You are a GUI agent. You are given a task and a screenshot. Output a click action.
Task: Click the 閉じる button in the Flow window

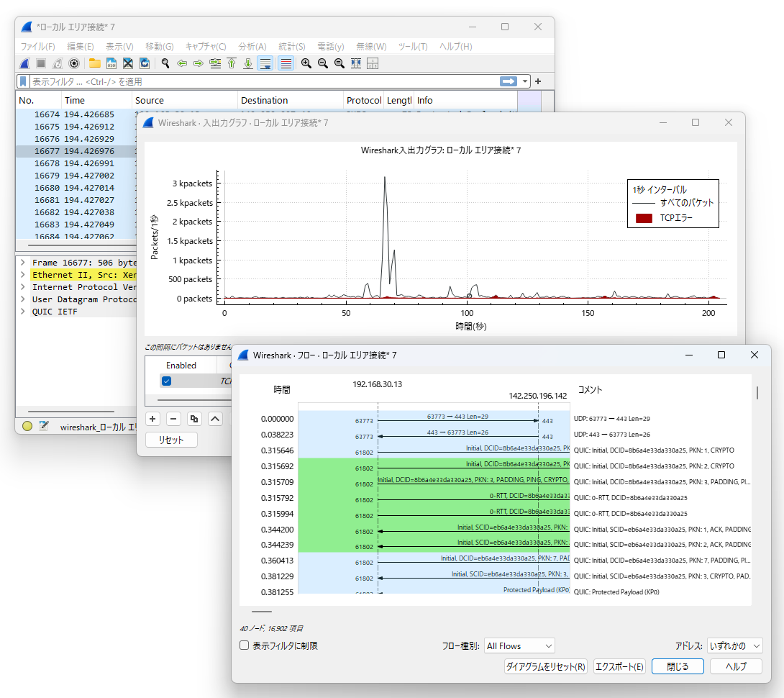(x=678, y=666)
